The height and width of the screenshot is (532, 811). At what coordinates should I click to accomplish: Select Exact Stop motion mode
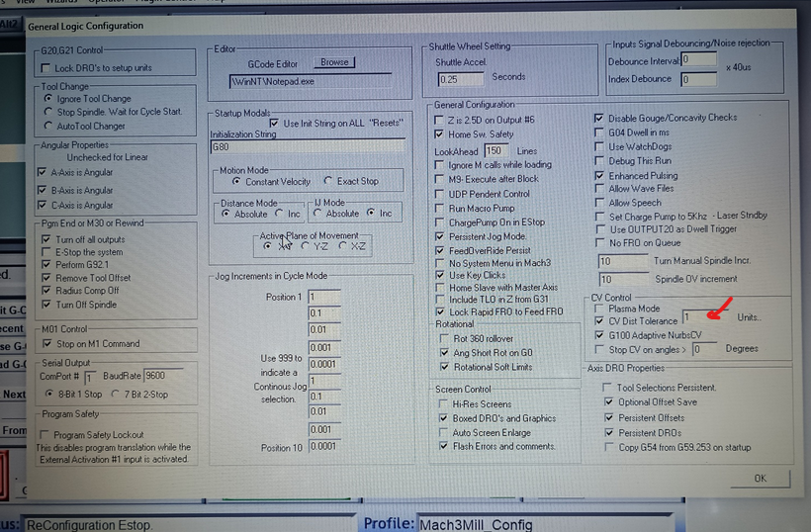point(328,181)
